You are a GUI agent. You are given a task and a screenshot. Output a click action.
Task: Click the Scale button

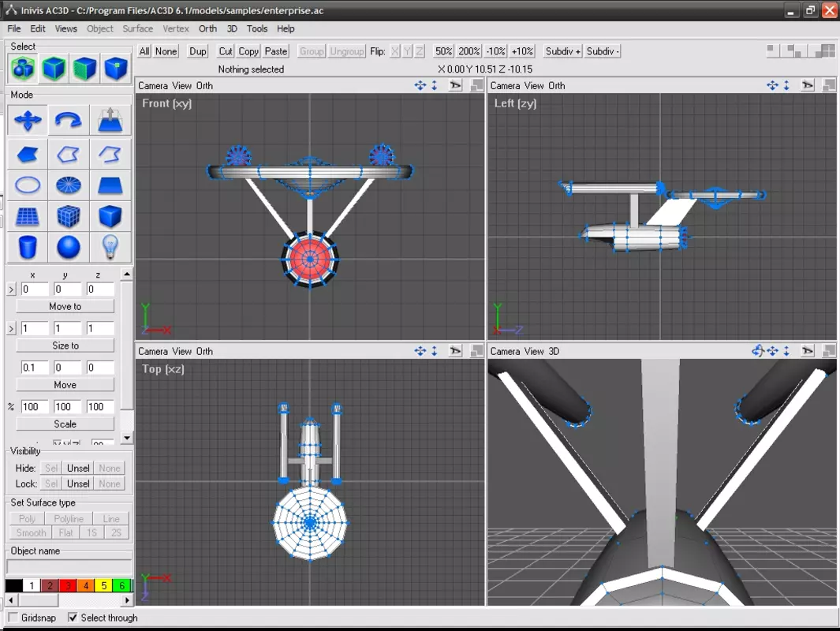tap(65, 424)
